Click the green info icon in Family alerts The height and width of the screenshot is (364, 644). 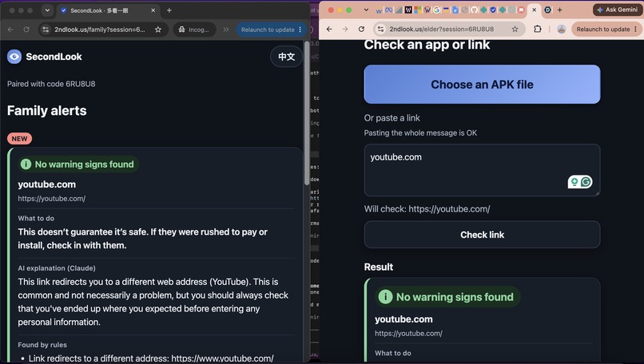click(26, 164)
